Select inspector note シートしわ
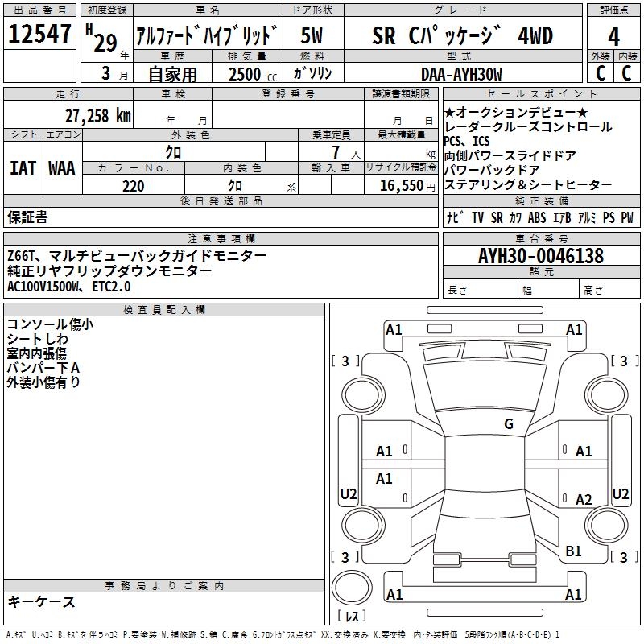Screen dimensions: 644x644 37,339
